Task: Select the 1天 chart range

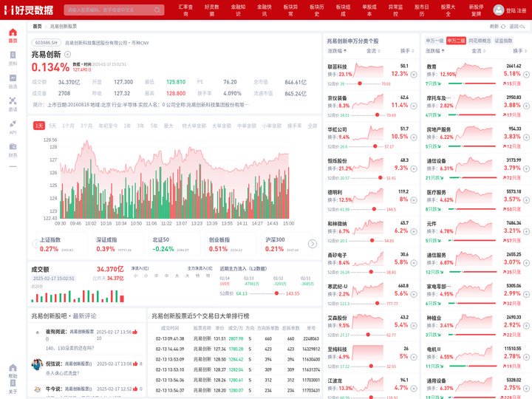Action: [x=39, y=126]
